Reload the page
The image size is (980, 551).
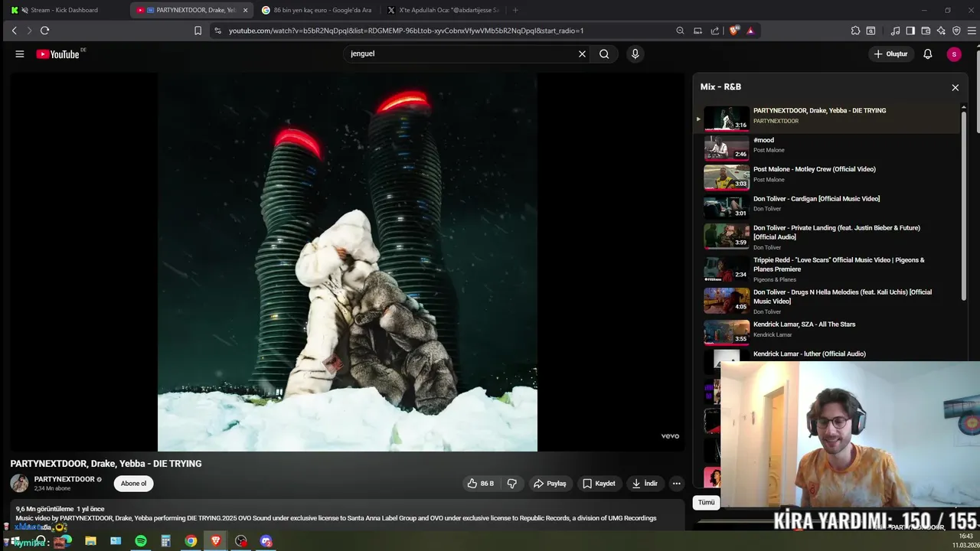[44, 31]
